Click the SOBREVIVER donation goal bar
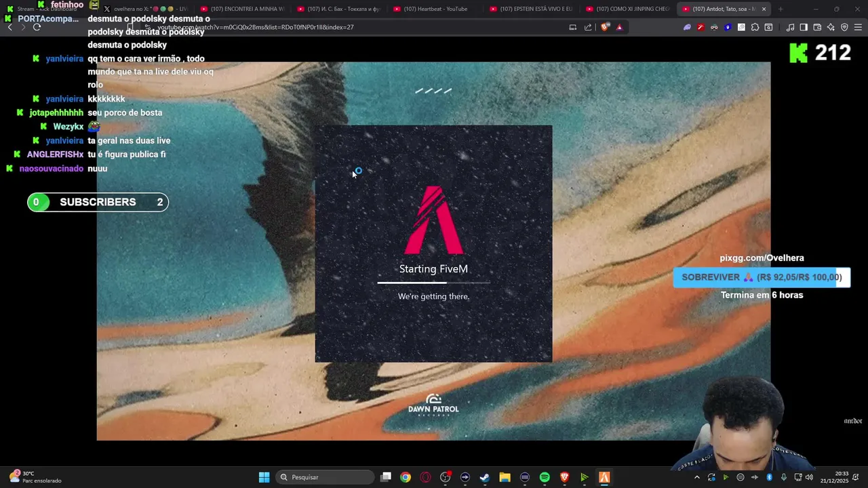Image resolution: width=868 pixels, height=488 pixels. tap(762, 277)
